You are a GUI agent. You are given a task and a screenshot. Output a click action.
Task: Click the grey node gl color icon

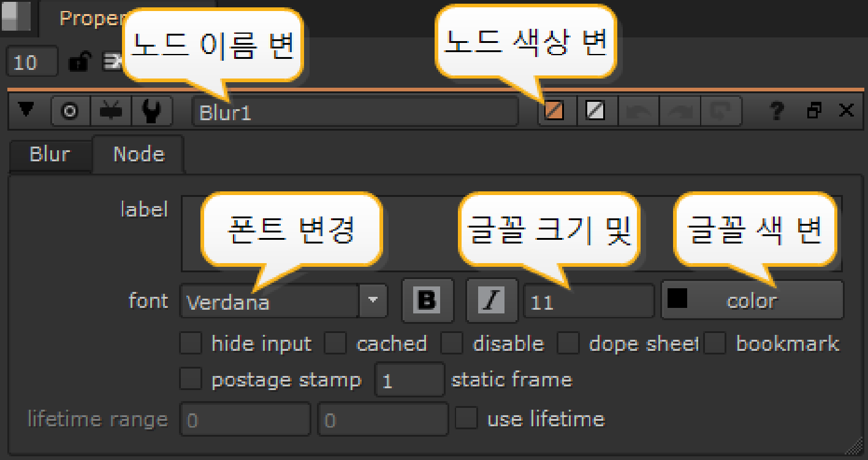coord(595,112)
